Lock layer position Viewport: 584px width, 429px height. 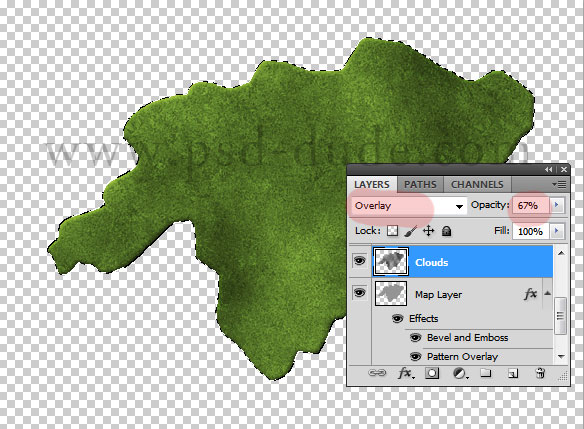(429, 231)
